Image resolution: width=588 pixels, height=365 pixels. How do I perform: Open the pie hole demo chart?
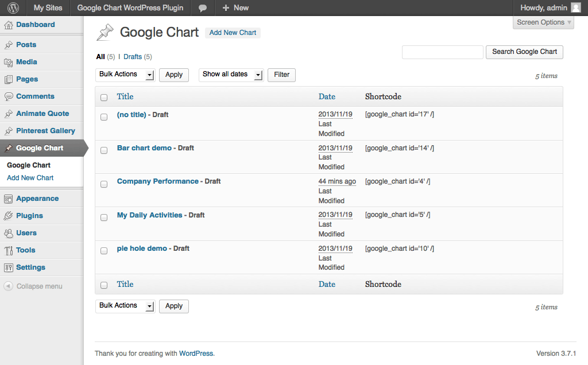pos(142,248)
